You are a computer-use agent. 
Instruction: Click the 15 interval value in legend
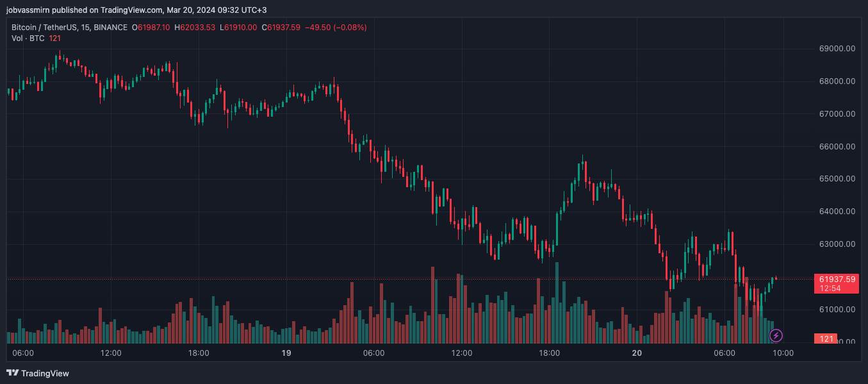tap(85, 28)
